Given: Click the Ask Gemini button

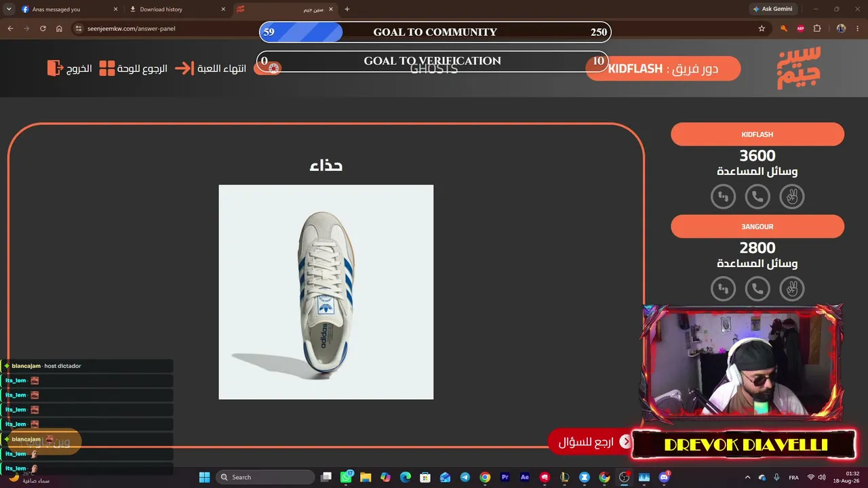Looking at the screenshot, I should point(772,9).
